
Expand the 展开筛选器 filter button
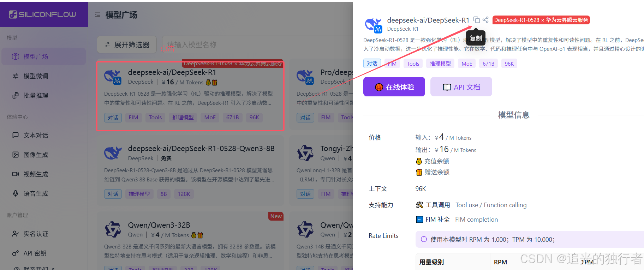coord(127,45)
